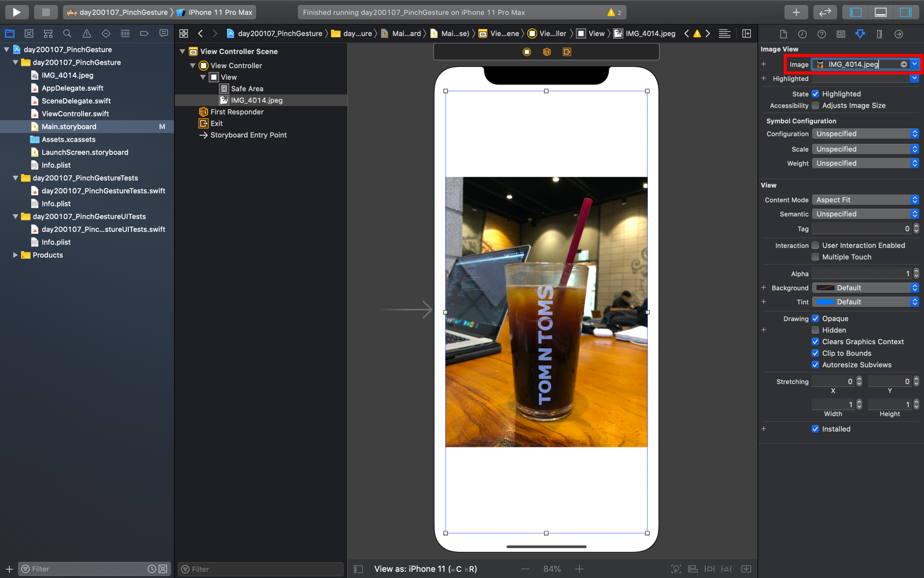Enable Adjusts Image Size accessibility
The image size is (924, 578).
tap(815, 105)
